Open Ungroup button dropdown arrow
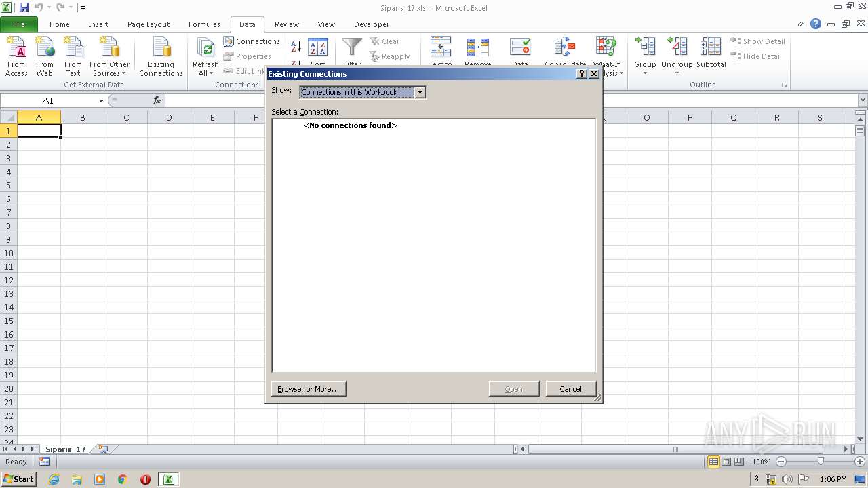The height and width of the screenshot is (488, 868). point(677,73)
